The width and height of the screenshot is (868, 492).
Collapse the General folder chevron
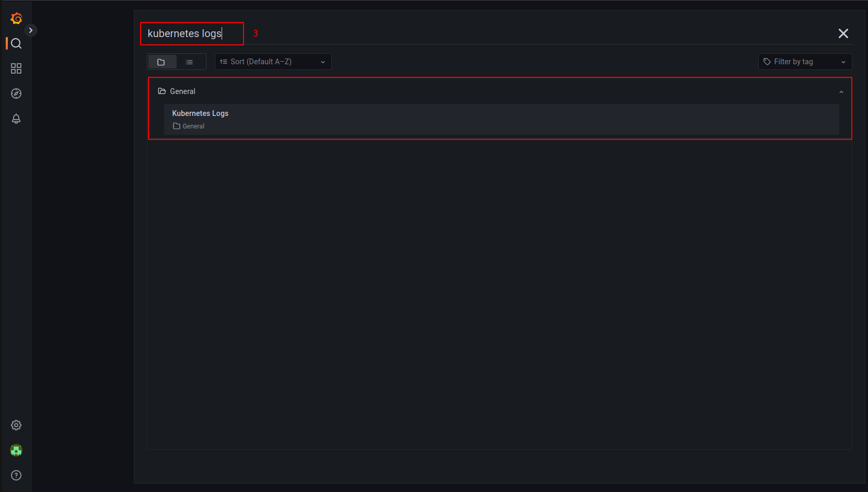[841, 92]
